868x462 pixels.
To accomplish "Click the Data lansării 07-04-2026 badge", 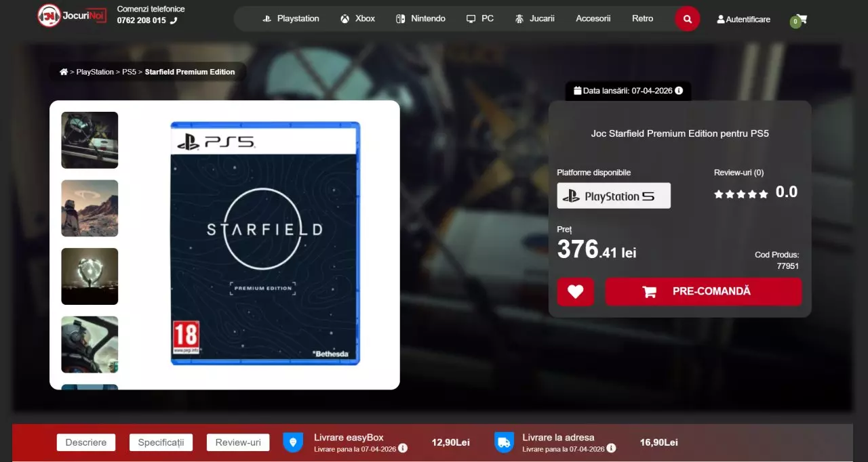I will pos(628,91).
